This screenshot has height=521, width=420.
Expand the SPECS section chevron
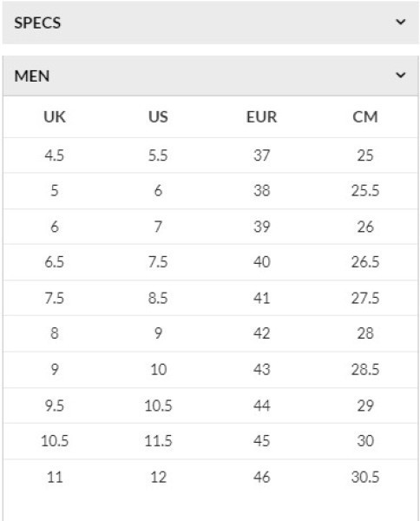[401, 22]
